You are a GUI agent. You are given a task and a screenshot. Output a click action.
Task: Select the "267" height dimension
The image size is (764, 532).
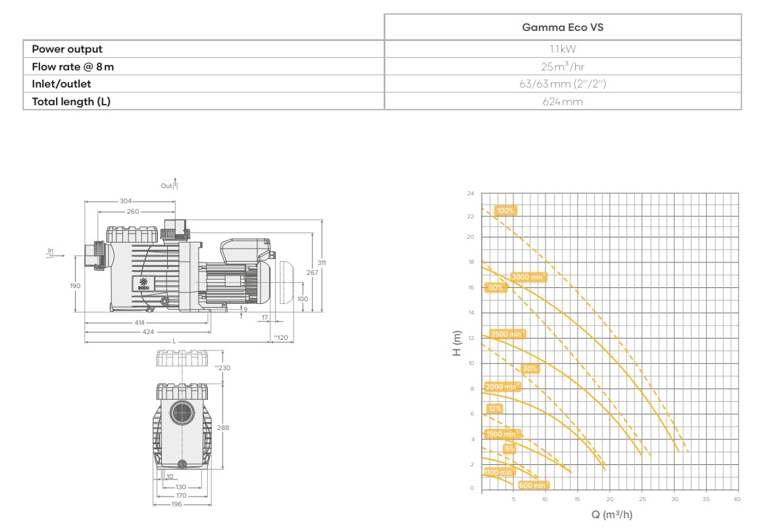tap(313, 272)
